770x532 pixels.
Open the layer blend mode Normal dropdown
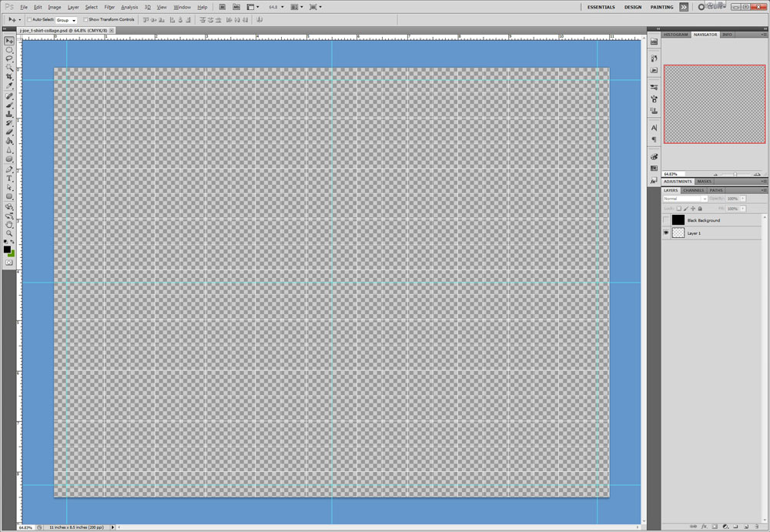(685, 199)
